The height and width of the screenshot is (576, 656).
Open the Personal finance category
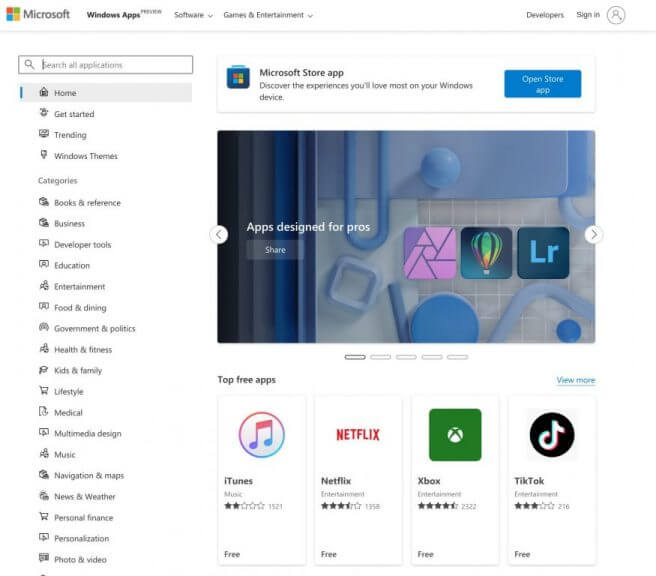pyautogui.click(x=84, y=518)
